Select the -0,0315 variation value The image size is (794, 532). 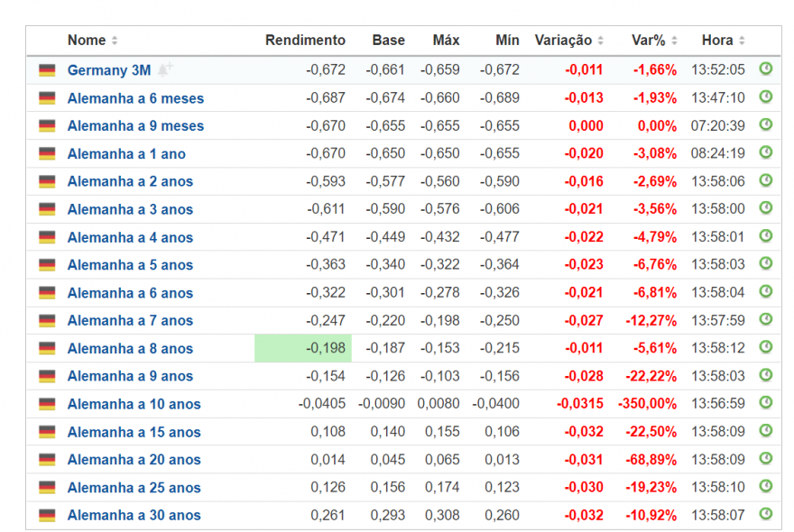click(x=580, y=404)
